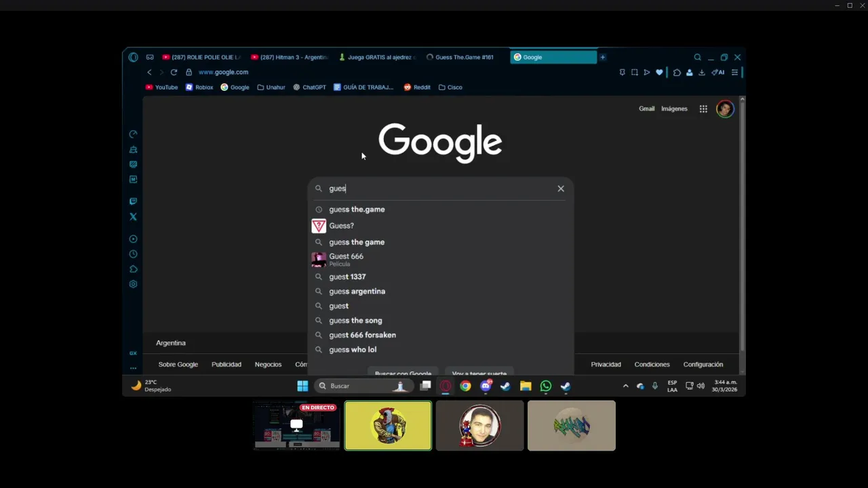Click the Google search input field
Screen dimensions: 868x488
point(441,188)
